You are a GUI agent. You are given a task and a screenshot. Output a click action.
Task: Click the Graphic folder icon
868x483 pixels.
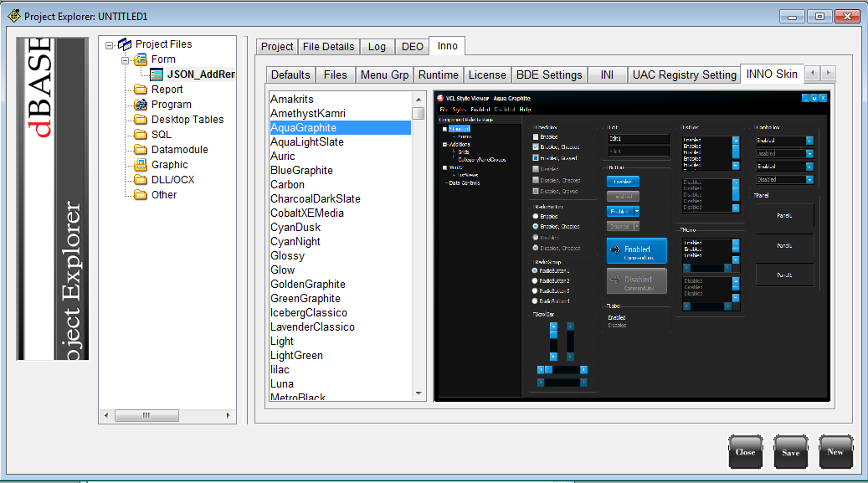(141, 165)
